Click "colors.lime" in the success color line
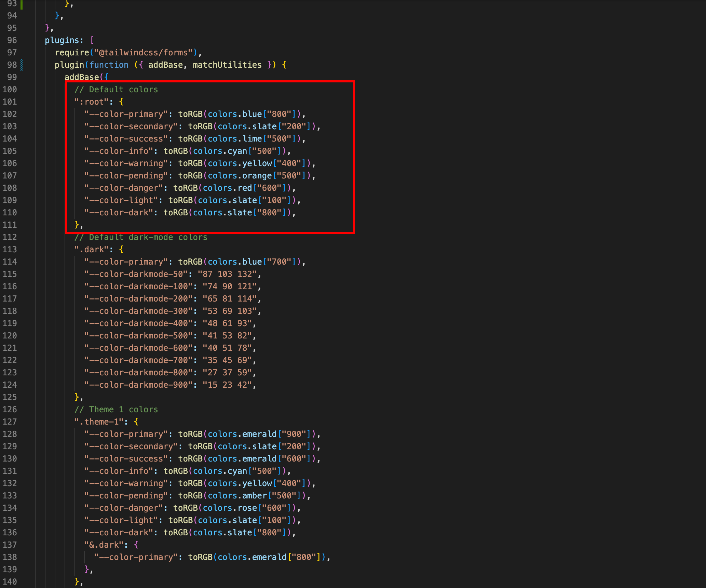This screenshot has width=706, height=588. point(235,139)
